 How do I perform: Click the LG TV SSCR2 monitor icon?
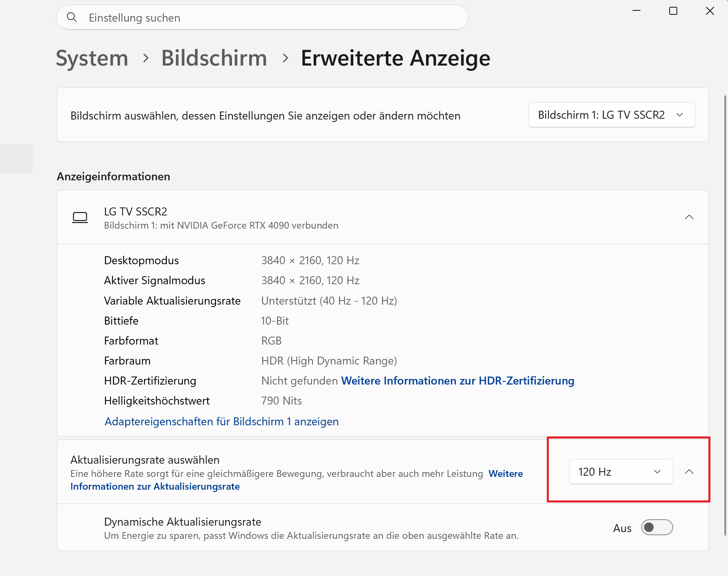click(x=80, y=217)
